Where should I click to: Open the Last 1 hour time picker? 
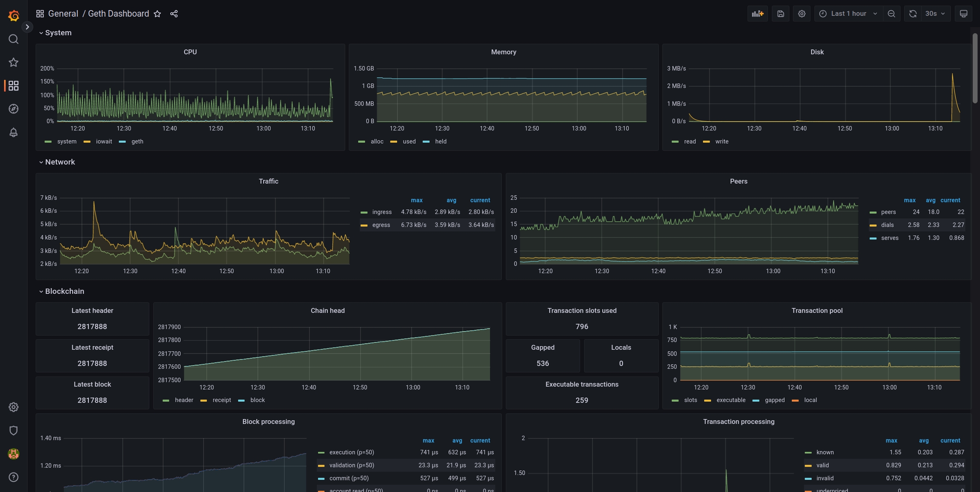(x=848, y=14)
